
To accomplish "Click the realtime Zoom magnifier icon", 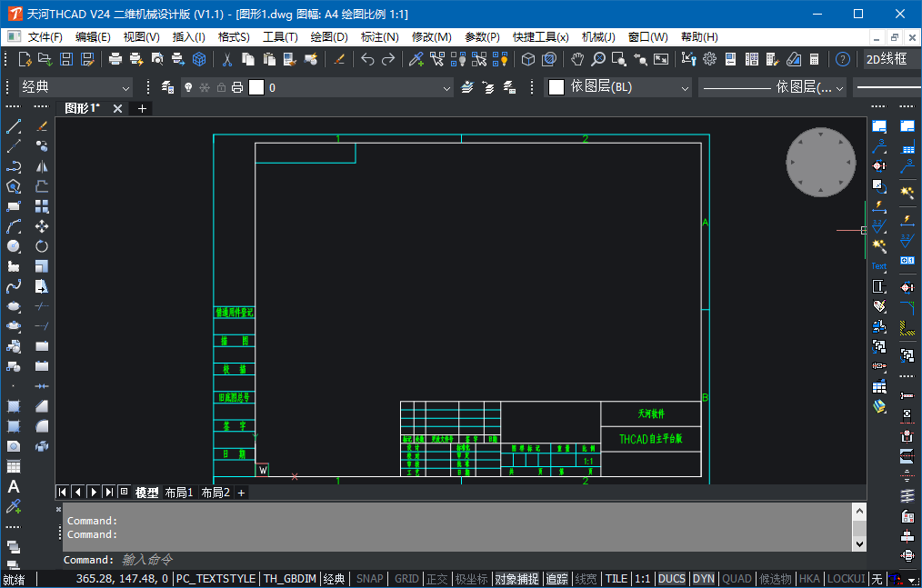I will 598,59.
